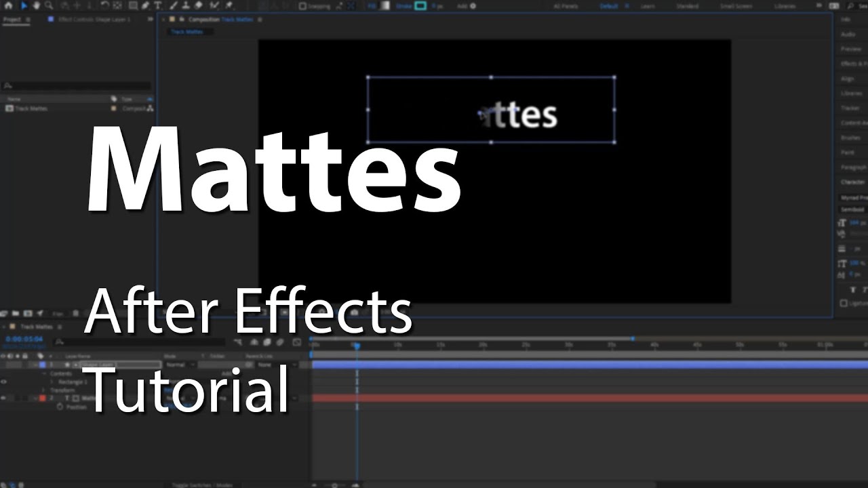Viewport: 868px width, 488px height.
Task: Open the Graph Editor icon in timeline
Action: point(296,342)
